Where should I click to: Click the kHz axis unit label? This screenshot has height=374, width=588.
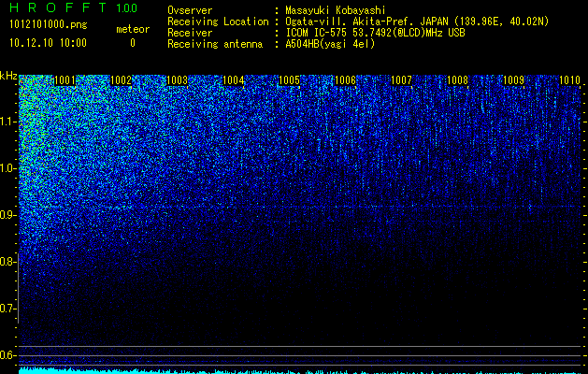(x=8, y=76)
